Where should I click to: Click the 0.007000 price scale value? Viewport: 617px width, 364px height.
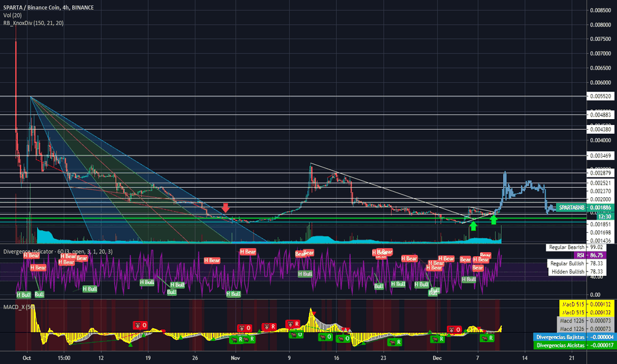click(600, 54)
